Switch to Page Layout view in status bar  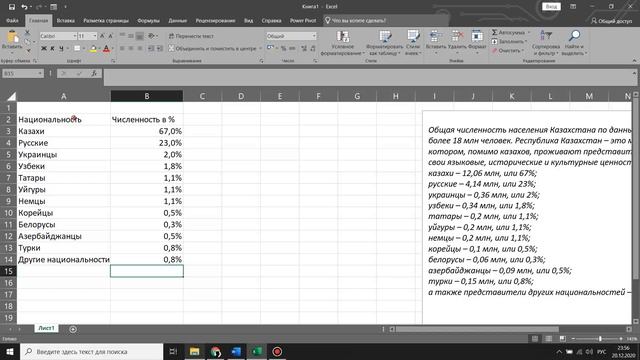coord(549,339)
